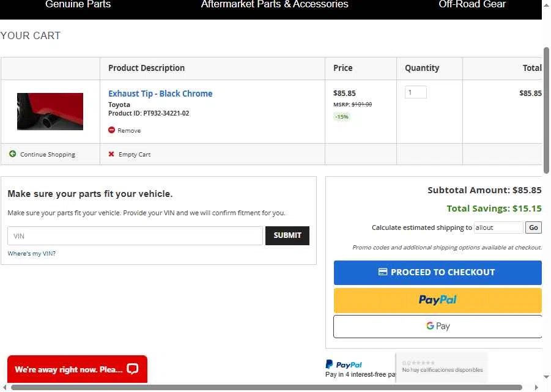
Task: Click the Subtotal Amount: $85.85 text
Action: (484, 190)
